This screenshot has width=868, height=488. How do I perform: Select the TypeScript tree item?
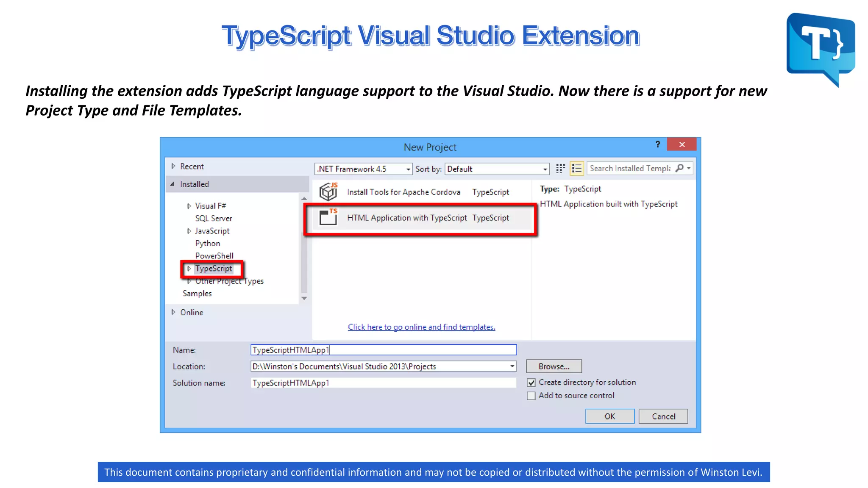214,269
